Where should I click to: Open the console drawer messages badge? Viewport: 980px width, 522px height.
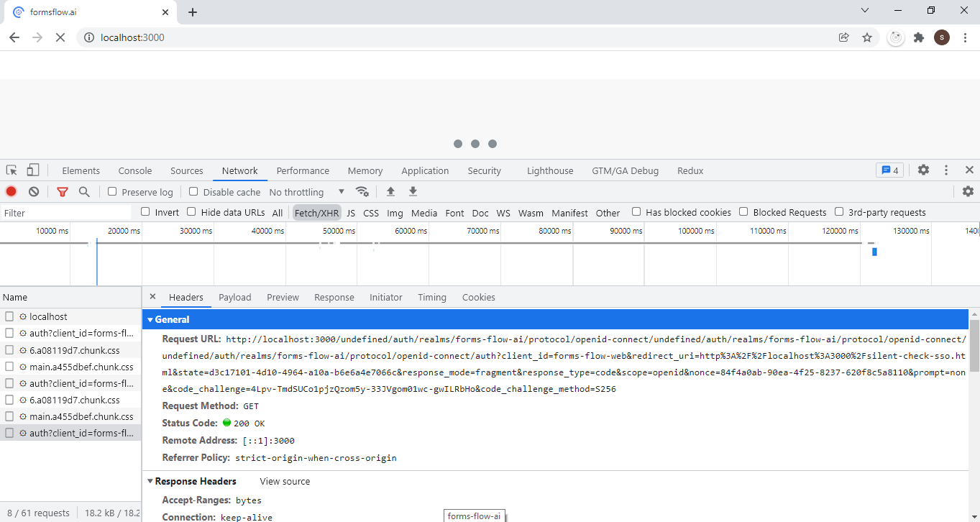click(889, 170)
